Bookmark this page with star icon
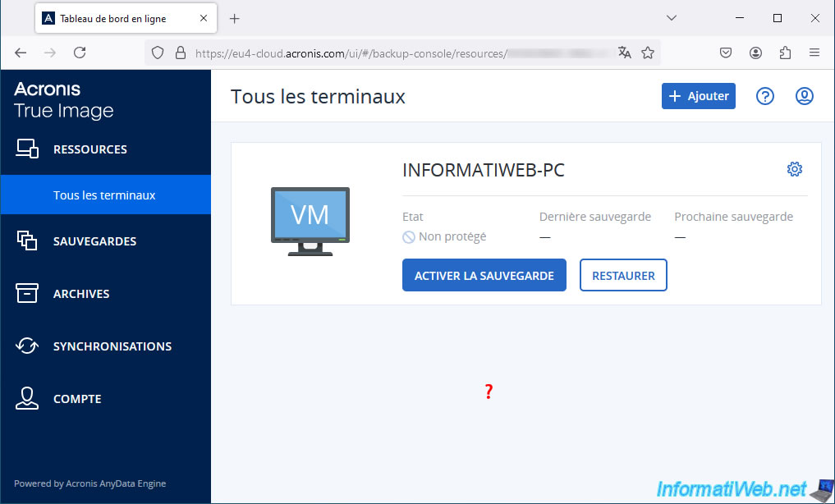 (x=648, y=53)
